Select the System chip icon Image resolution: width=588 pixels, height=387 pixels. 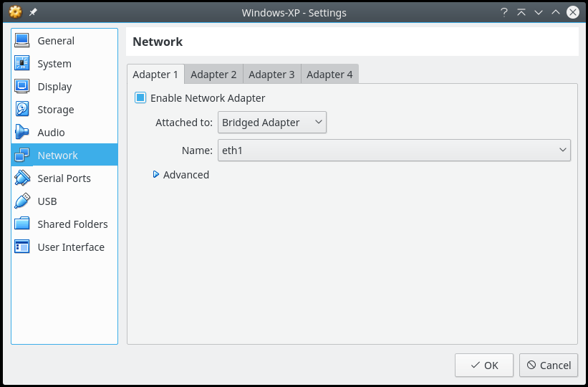tap(22, 64)
